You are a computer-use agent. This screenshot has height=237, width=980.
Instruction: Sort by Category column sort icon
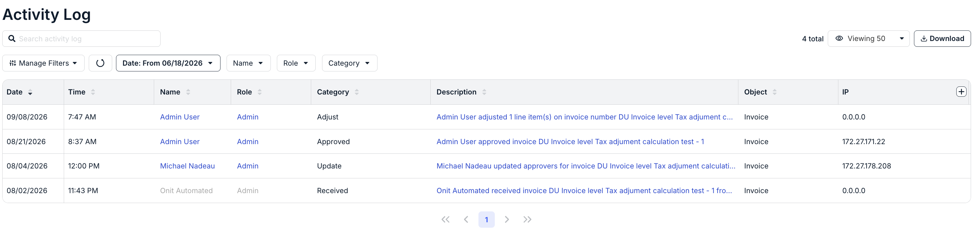356,92
